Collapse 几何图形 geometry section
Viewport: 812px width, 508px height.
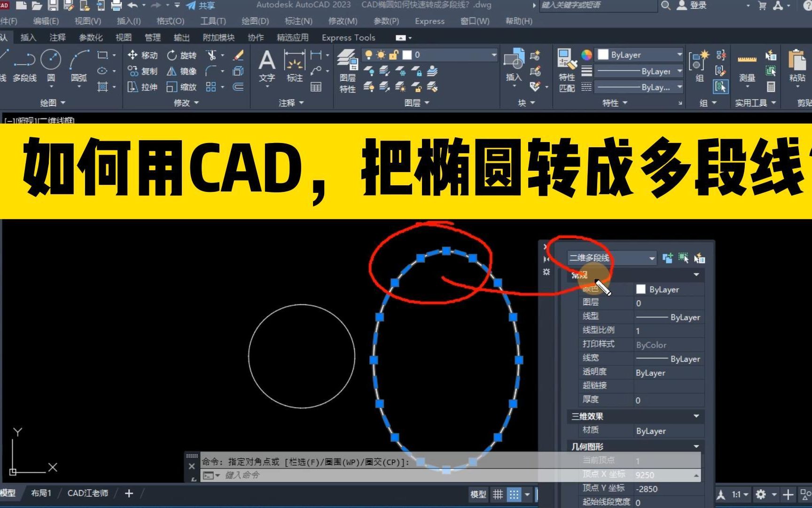pos(696,446)
